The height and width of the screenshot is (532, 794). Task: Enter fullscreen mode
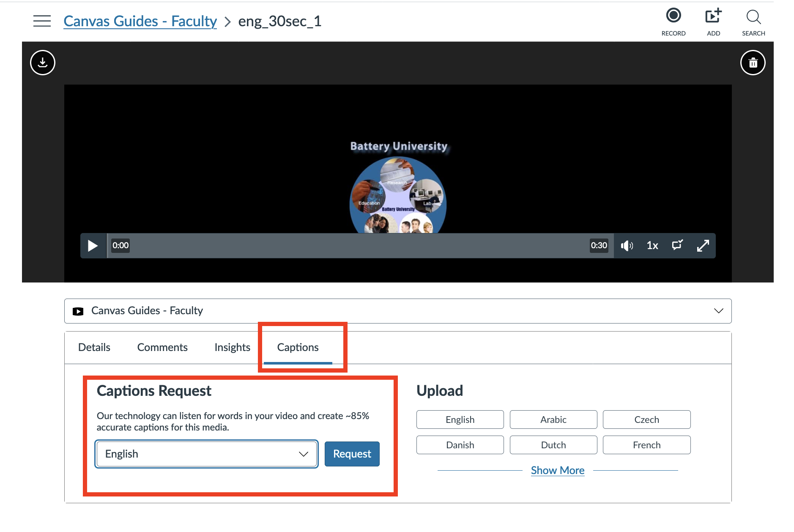[703, 246]
